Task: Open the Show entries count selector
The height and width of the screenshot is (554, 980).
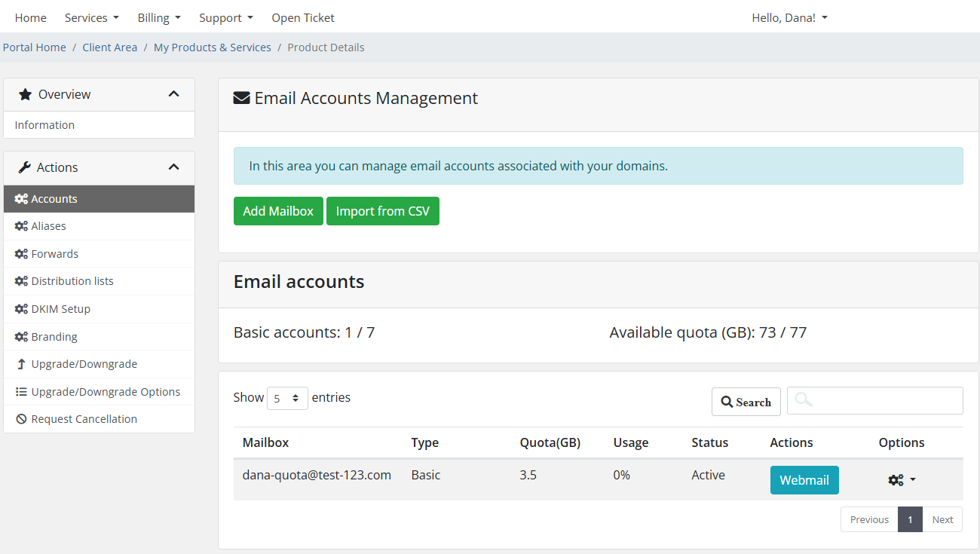Action: [287, 398]
